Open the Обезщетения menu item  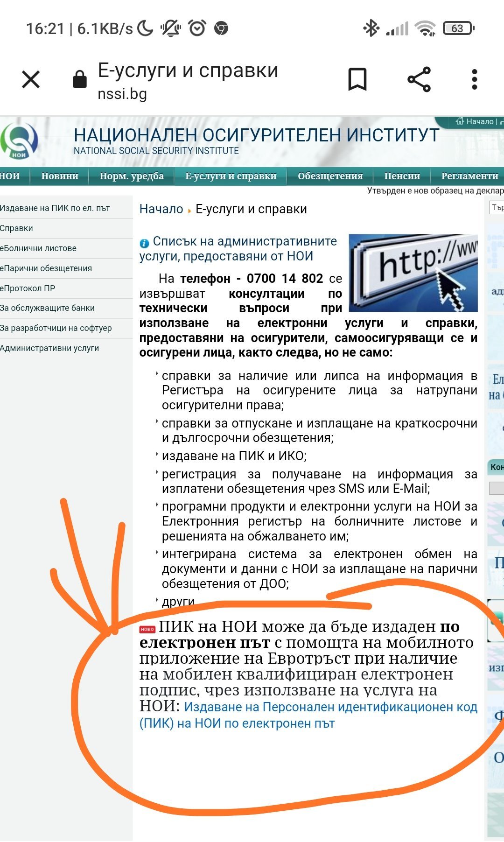click(x=330, y=176)
